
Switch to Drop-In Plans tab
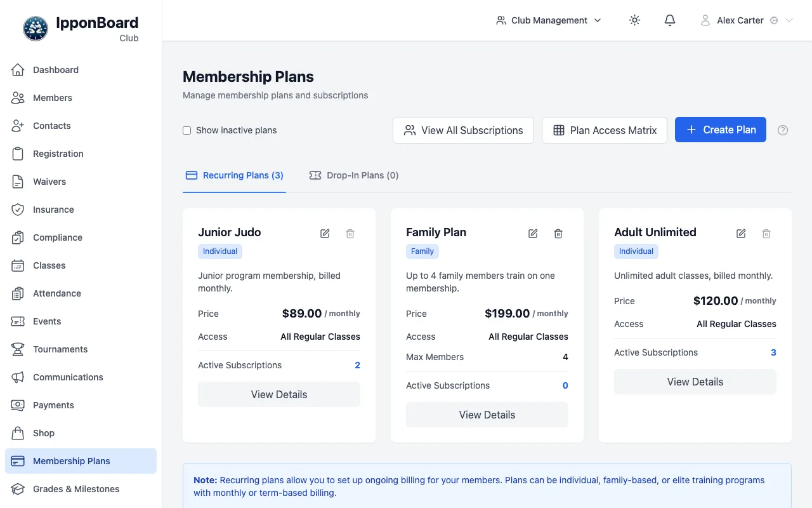click(354, 175)
